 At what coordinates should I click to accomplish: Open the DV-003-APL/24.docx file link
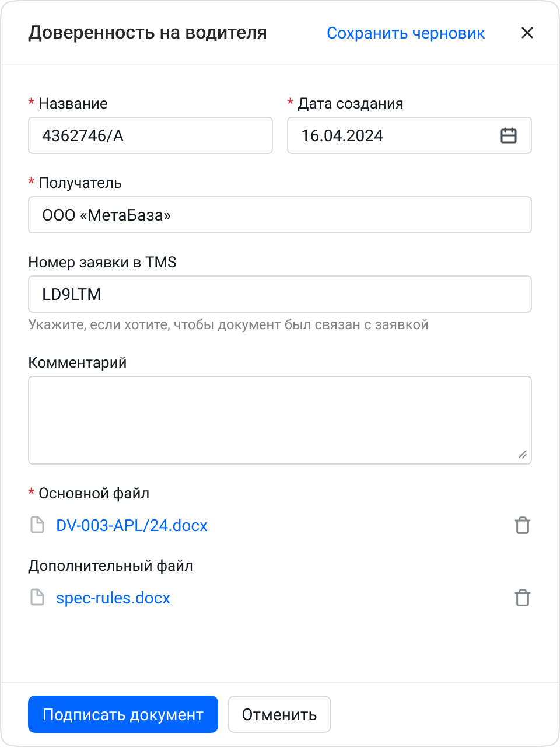point(131,525)
